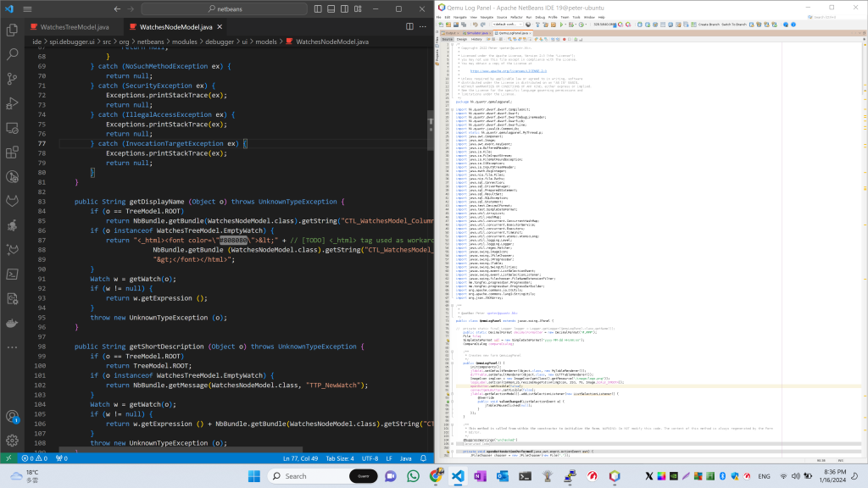This screenshot has width=868, height=488.
Task: Click Undo in the NetBeans toolbar
Action: click(475, 25)
